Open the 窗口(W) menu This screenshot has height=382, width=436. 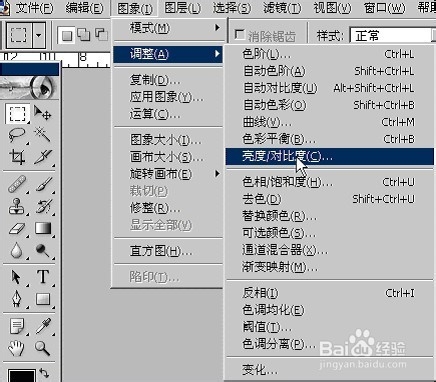pyautogui.click(x=385, y=8)
